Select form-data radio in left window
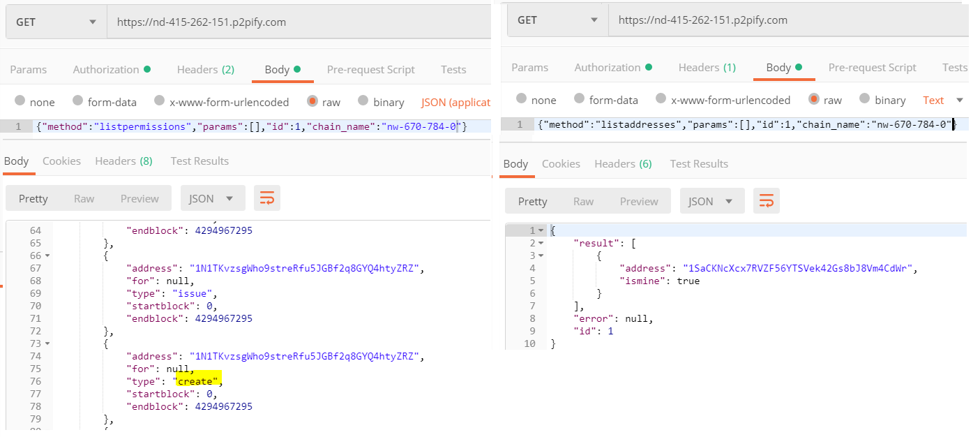The height and width of the screenshot is (444, 980). pos(78,101)
